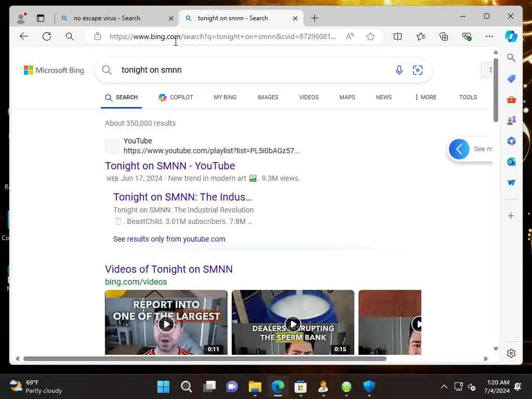Open the TOOLS filter options
This screenshot has height=399, width=532.
[x=468, y=97]
